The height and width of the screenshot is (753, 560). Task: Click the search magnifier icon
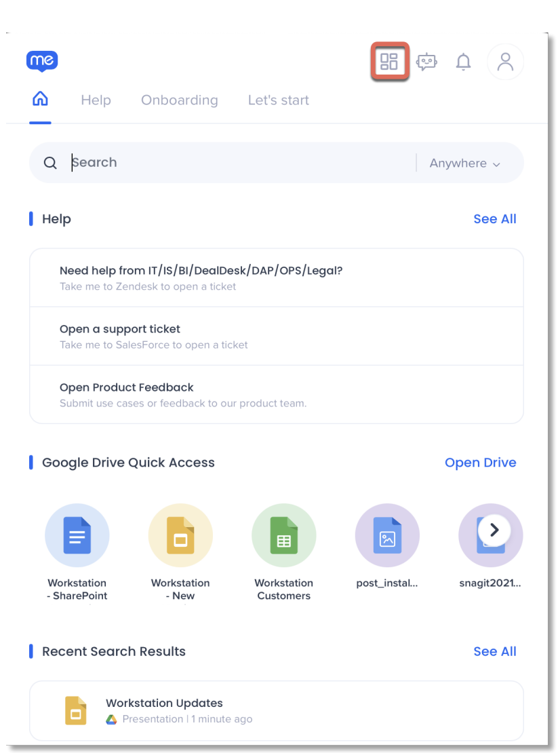click(x=50, y=163)
